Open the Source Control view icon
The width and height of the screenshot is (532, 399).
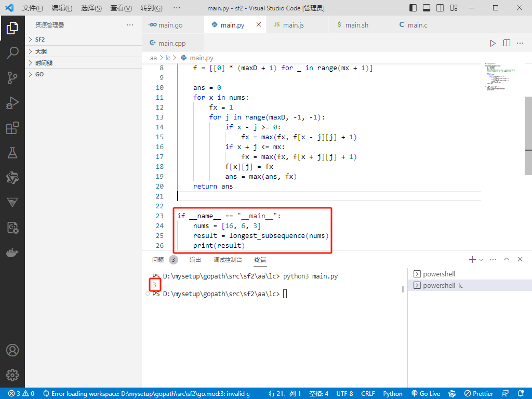coord(12,78)
